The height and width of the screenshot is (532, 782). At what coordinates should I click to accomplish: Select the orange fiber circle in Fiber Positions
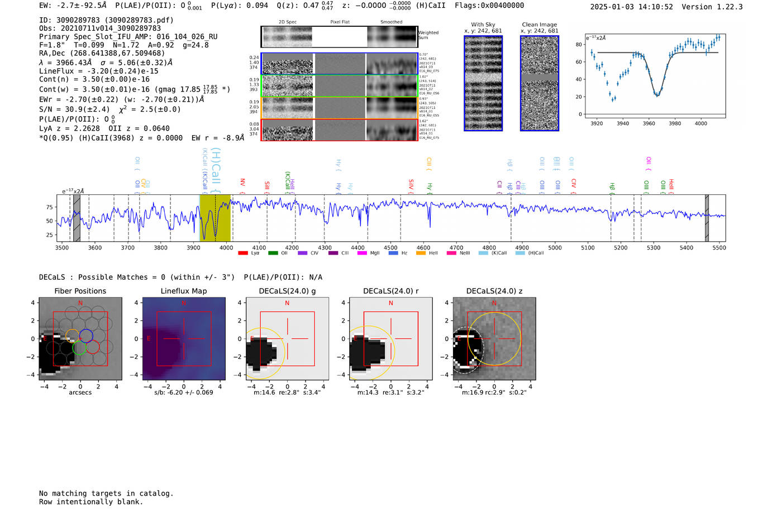(72, 336)
